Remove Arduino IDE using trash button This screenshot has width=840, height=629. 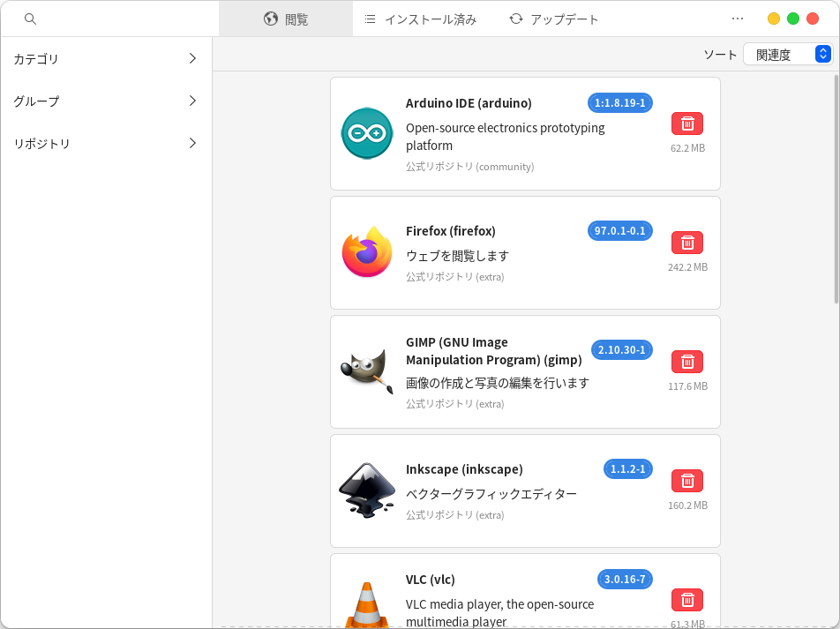coord(687,124)
